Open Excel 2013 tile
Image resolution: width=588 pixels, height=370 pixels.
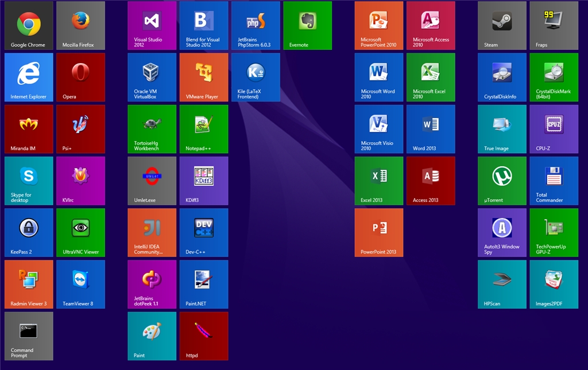[379, 181]
